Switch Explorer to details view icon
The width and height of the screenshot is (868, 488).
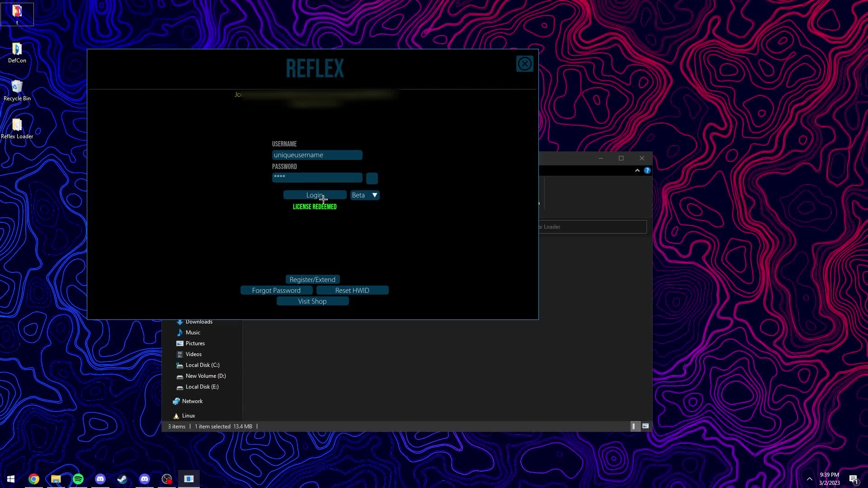[635, 426]
